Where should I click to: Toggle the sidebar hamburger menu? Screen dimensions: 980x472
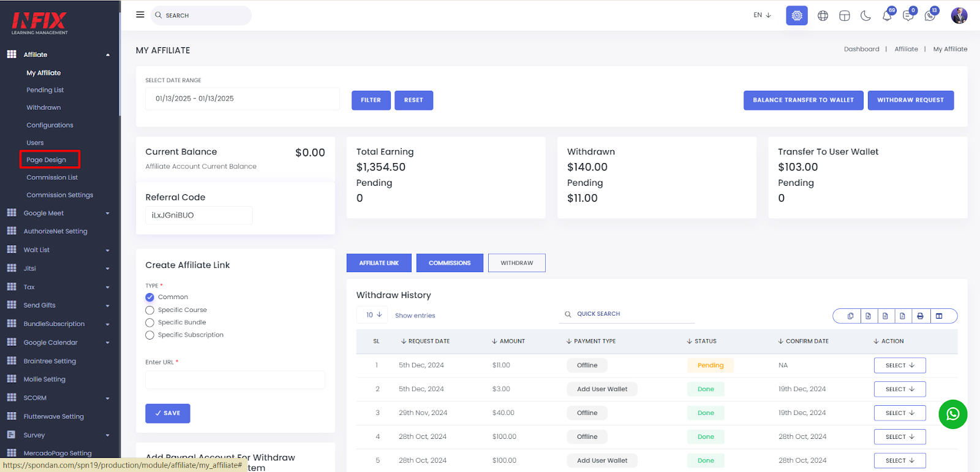(x=140, y=15)
